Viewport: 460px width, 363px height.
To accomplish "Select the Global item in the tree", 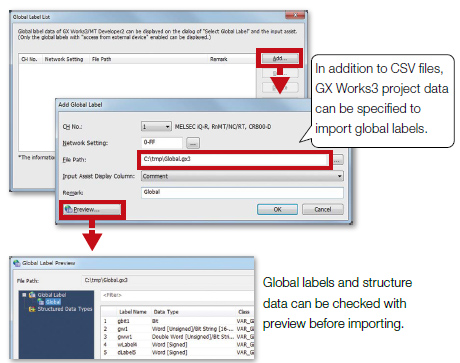I will click(53, 302).
